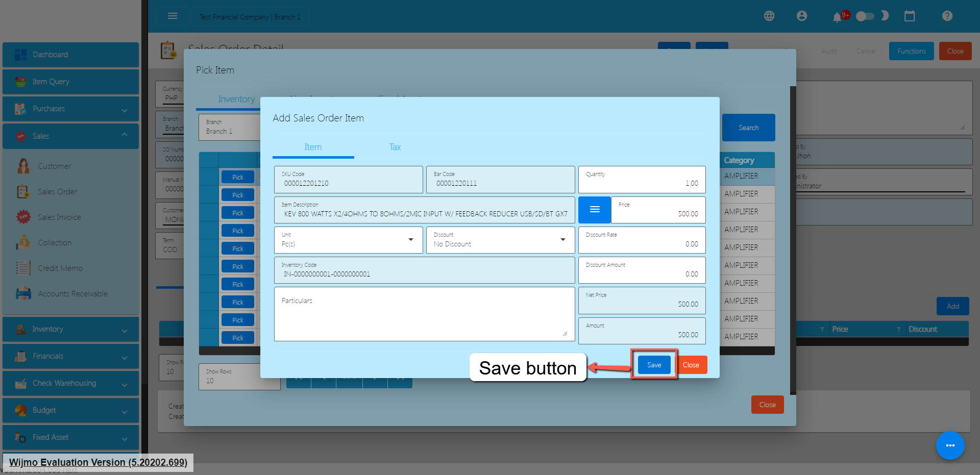Open the calendar icon in header
980x475 pixels.
click(910, 16)
